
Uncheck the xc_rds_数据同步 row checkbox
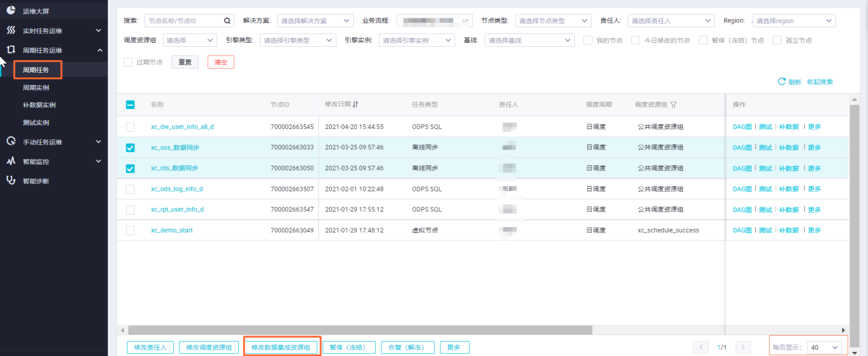pyautogui.click(x=130, y=168)
